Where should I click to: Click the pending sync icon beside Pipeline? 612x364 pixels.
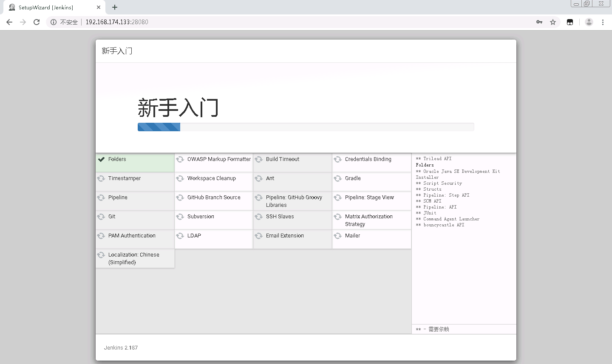101,198
